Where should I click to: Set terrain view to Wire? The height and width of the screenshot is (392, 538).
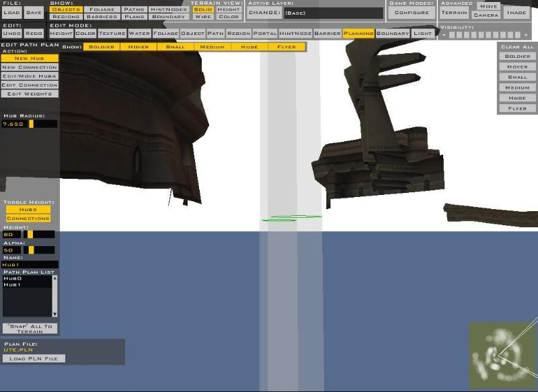[x=203, y=16]
